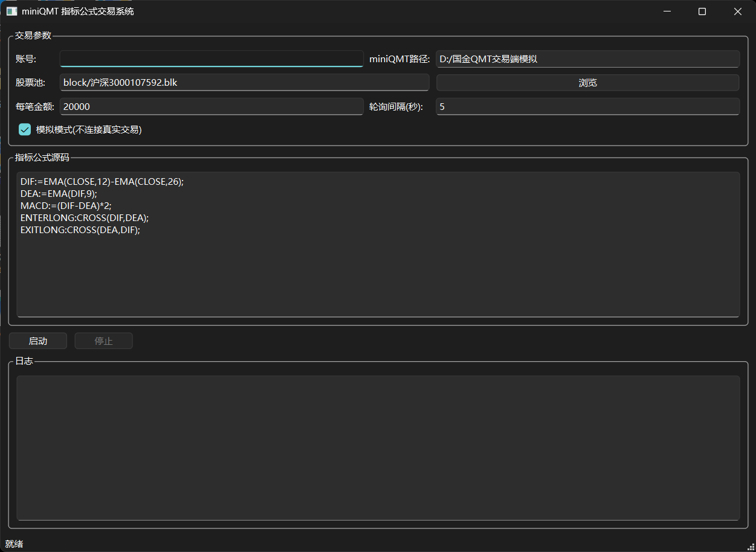Open file browser with 浏览 button

[587, 83]
